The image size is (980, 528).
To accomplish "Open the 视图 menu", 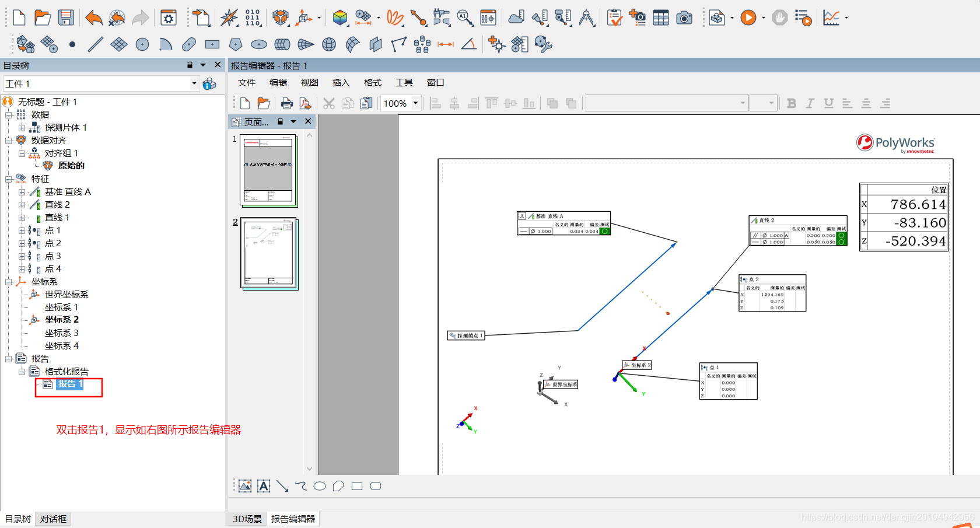I will [x=310, y=82].
